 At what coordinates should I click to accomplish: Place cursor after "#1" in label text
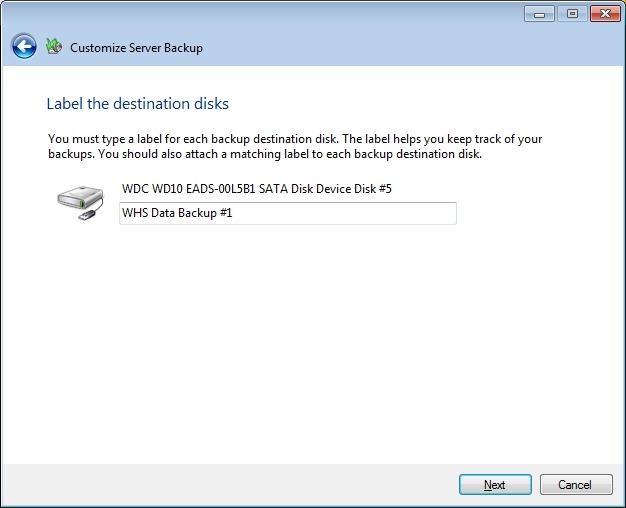coord(234,213)
